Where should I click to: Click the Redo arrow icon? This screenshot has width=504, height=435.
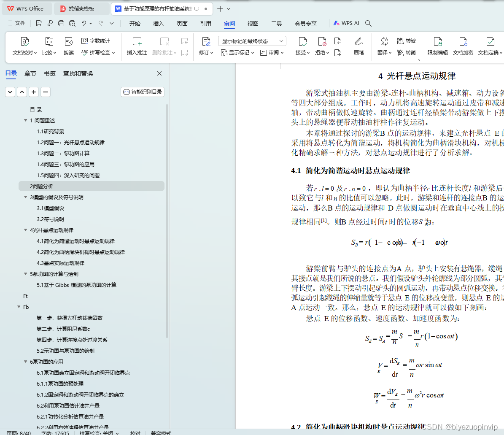click(x=101, y=23)
